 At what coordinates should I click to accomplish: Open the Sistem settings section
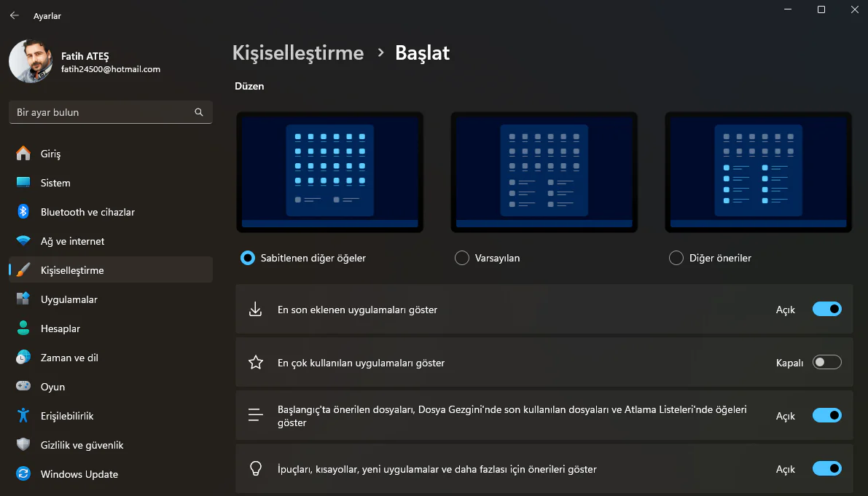[x=55, y=183]
